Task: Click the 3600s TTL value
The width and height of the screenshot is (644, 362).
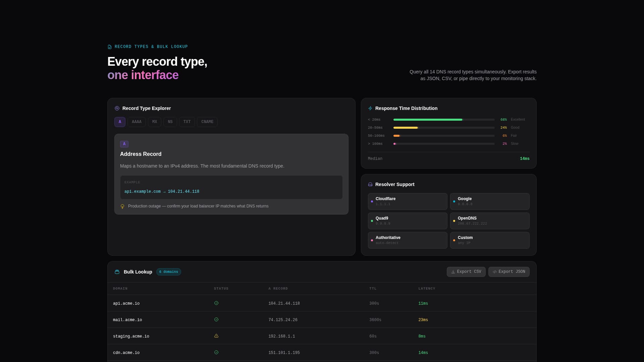Action: 375,320
